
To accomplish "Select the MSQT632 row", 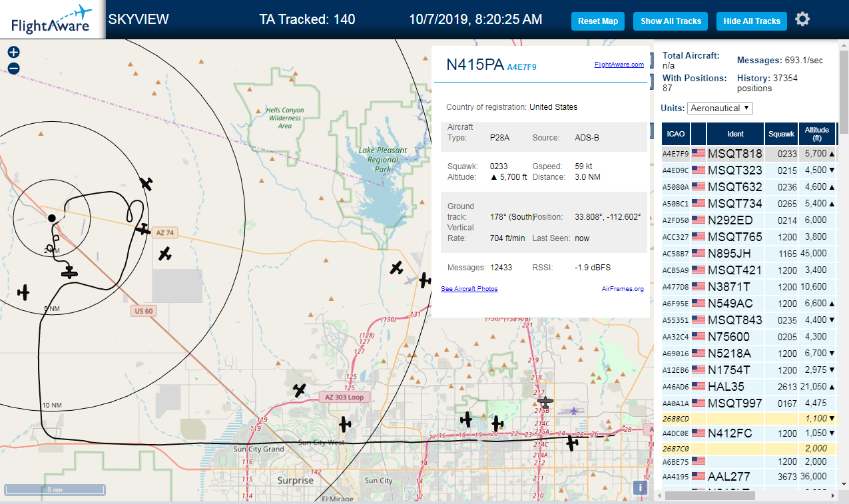I will (x=748, y=186).
